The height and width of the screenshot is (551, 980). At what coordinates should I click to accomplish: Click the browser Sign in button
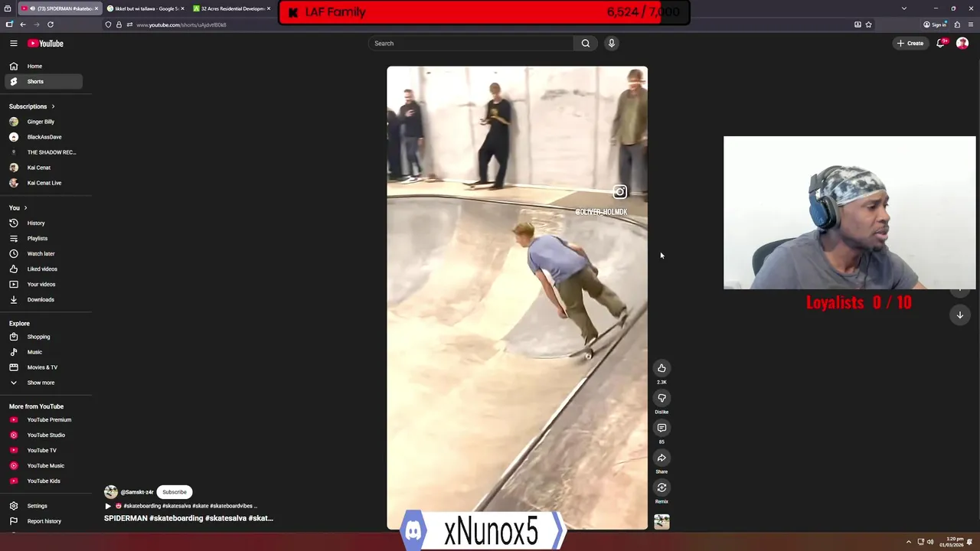(935, 24)
